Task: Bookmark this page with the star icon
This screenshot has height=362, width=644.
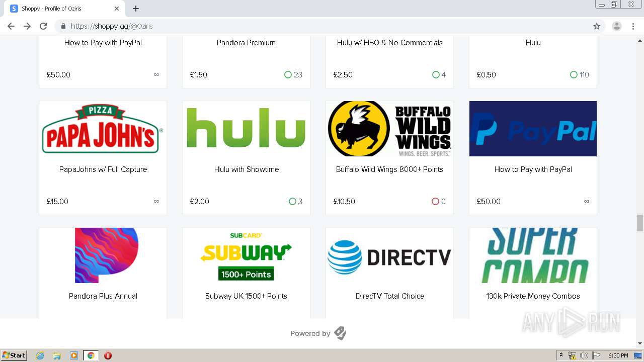Action: 597,26
